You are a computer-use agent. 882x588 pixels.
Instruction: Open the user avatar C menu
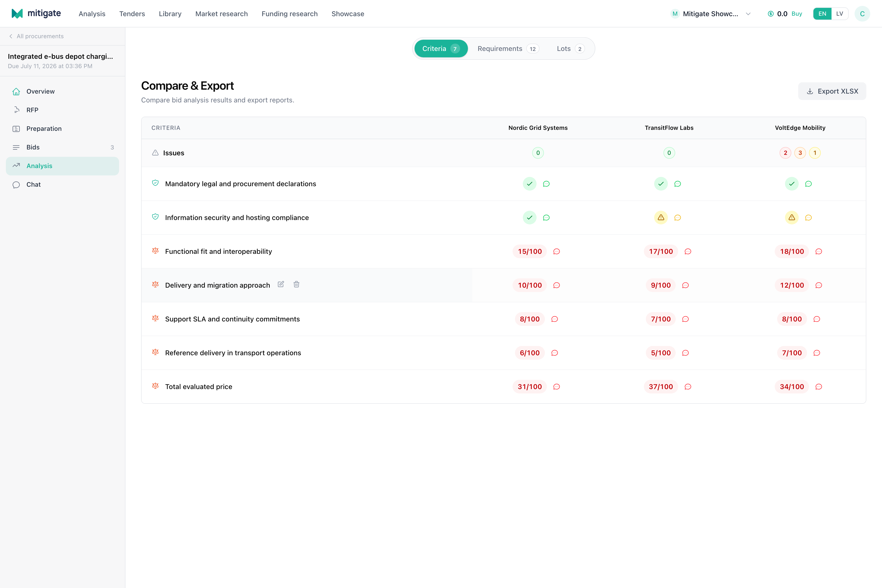[x=862, y=14]
